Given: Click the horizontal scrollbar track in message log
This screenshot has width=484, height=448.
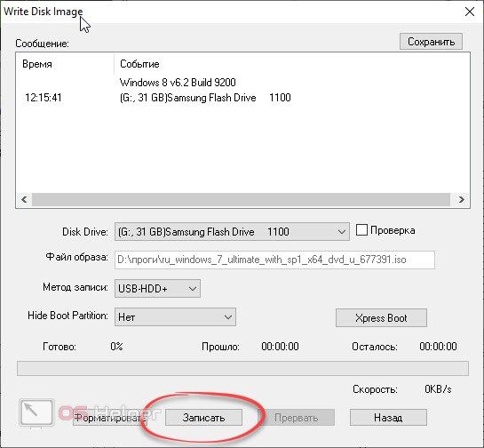Looking at the screenshot, I should (241, 200).
